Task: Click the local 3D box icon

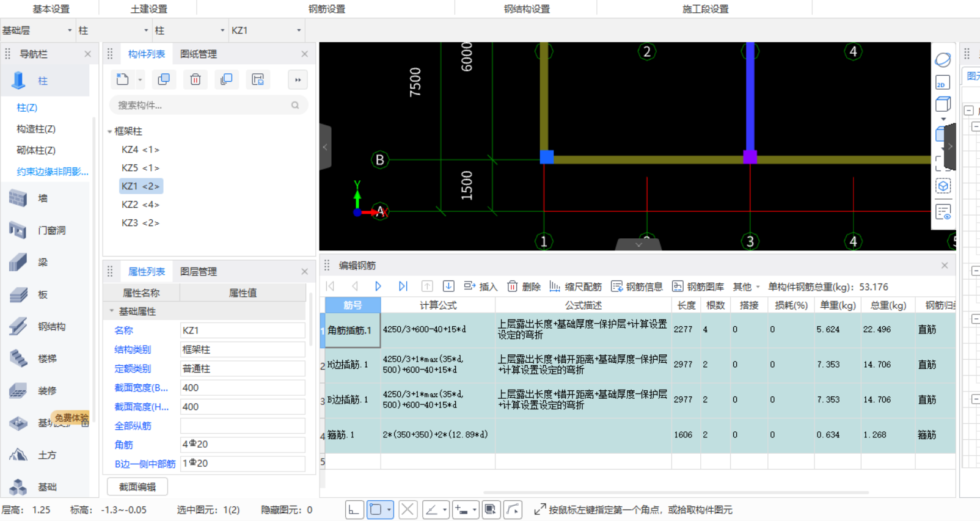Action: point(943,186)
